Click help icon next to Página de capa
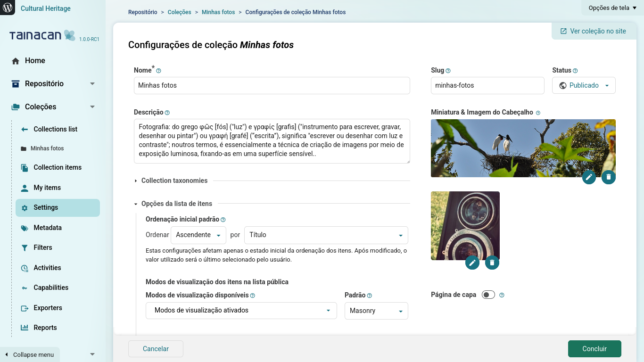This screenshot has width=644, height=362. 502,295
